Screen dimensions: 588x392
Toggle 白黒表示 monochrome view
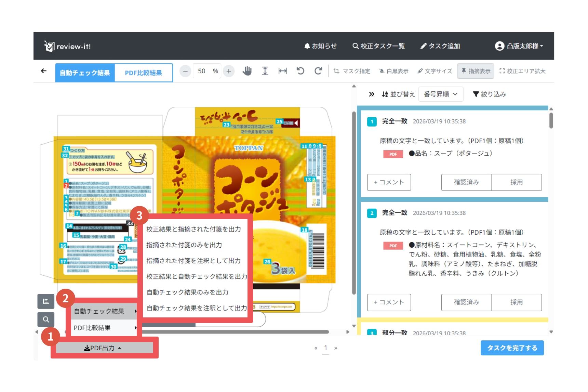394,71
